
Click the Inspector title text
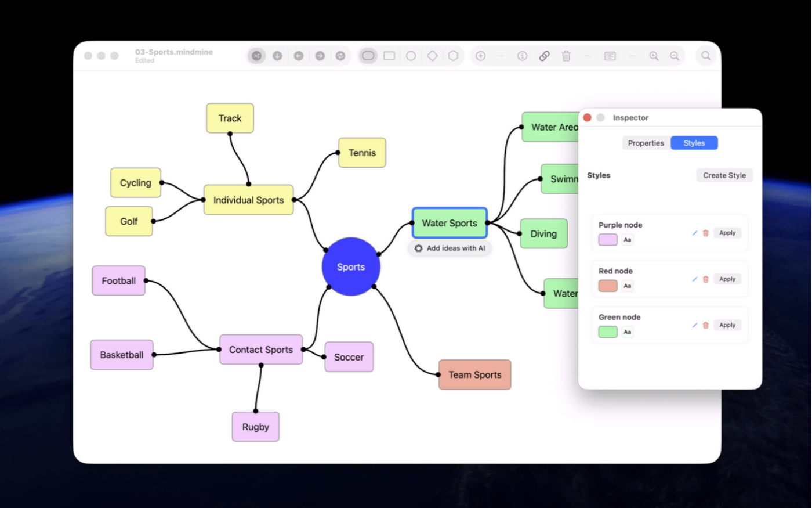tap(630, 117)
